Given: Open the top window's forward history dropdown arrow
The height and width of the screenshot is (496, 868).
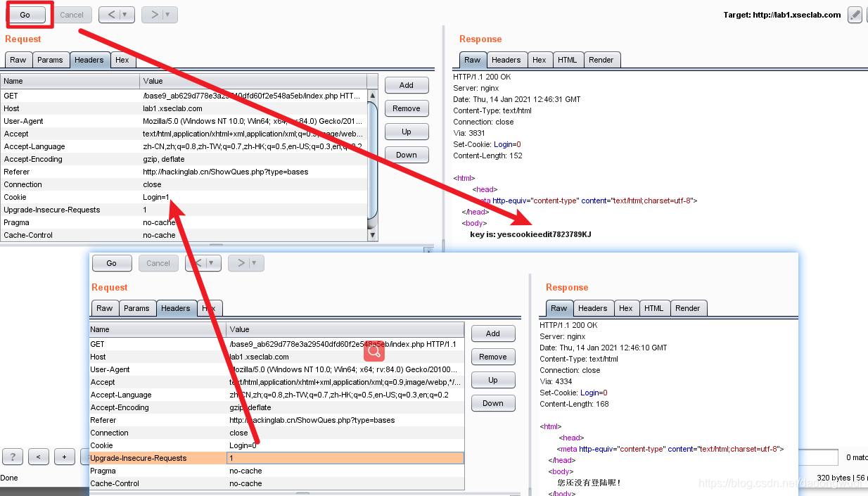Looking at the screenshot, I should point(169,15).
